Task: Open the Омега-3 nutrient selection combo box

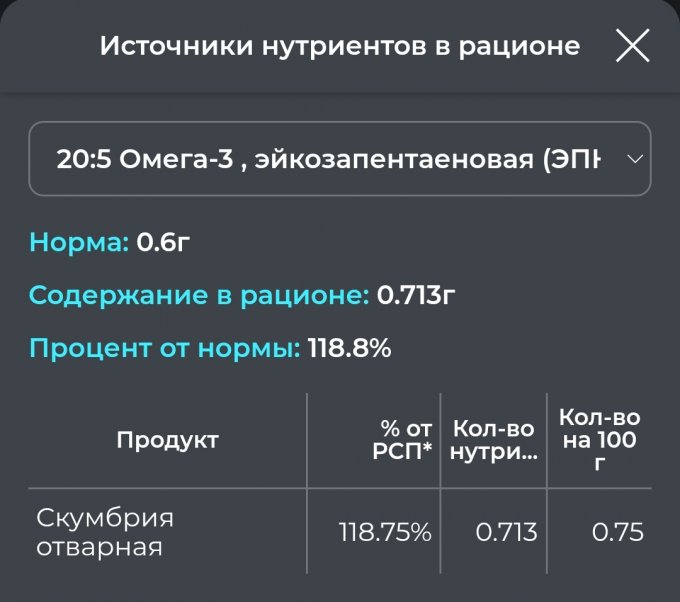Action: (340, 159)
